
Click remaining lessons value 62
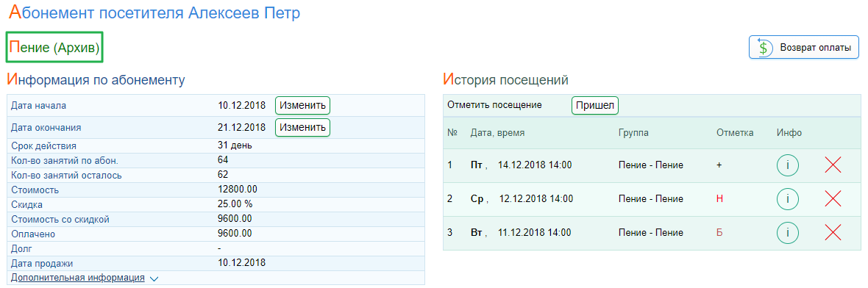223,175
